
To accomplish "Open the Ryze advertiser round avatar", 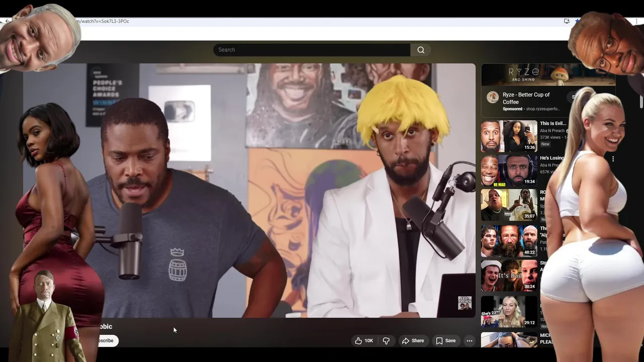I will coord(493,97).
